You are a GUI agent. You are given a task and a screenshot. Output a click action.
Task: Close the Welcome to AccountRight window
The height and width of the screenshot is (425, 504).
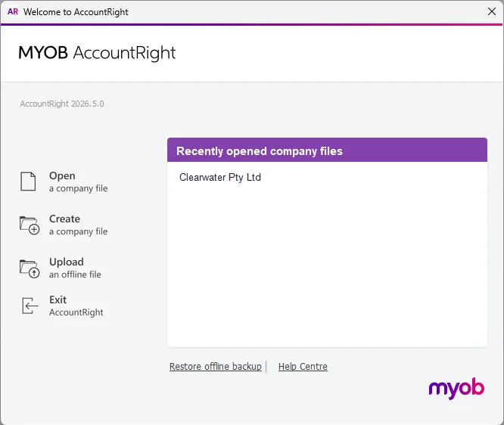[x=491, y=11]
